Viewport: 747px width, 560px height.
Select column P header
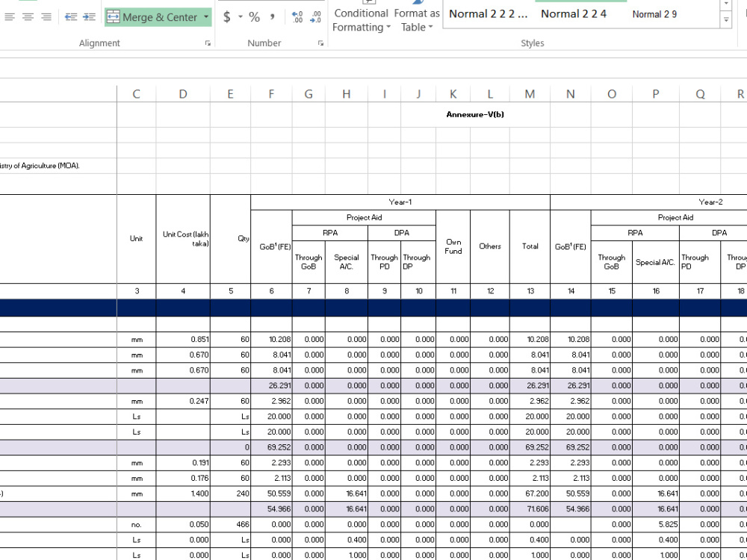[x=656, y=94]
